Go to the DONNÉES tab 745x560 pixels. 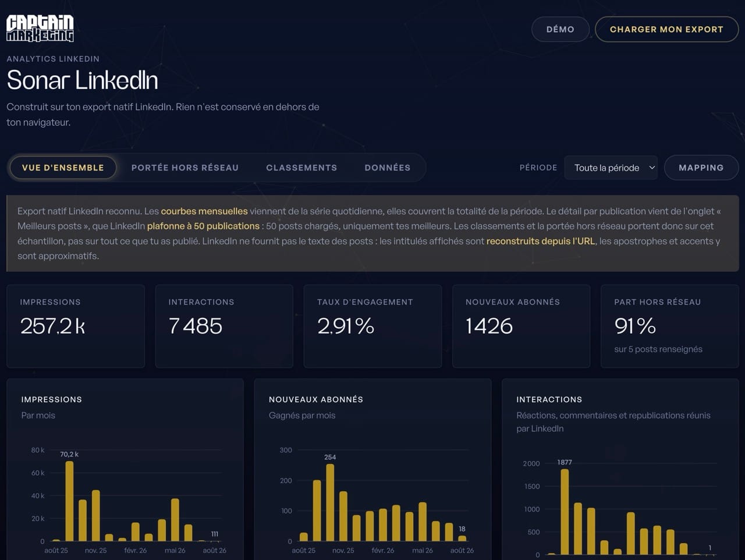[x=388, y=168]
